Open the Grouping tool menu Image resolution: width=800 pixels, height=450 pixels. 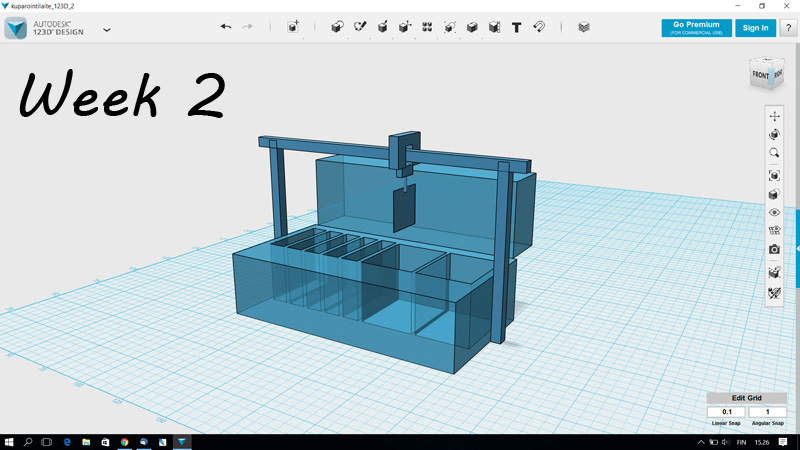(449, 27)
